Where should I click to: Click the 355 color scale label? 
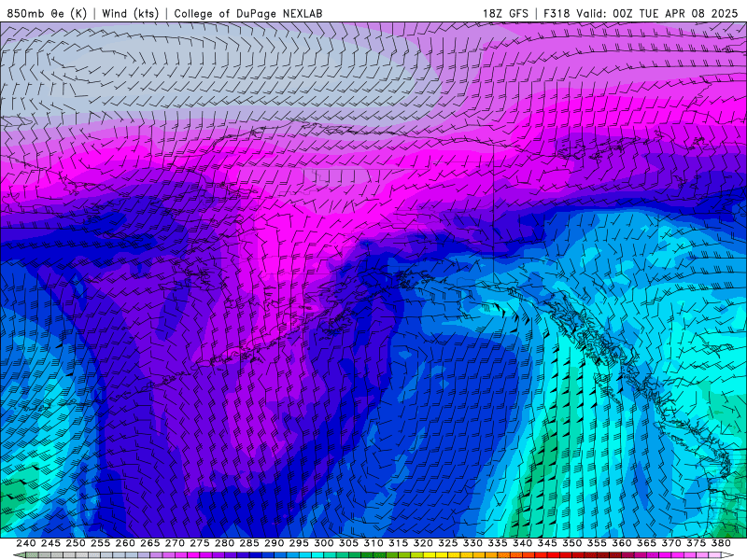[x=597, y=543]
